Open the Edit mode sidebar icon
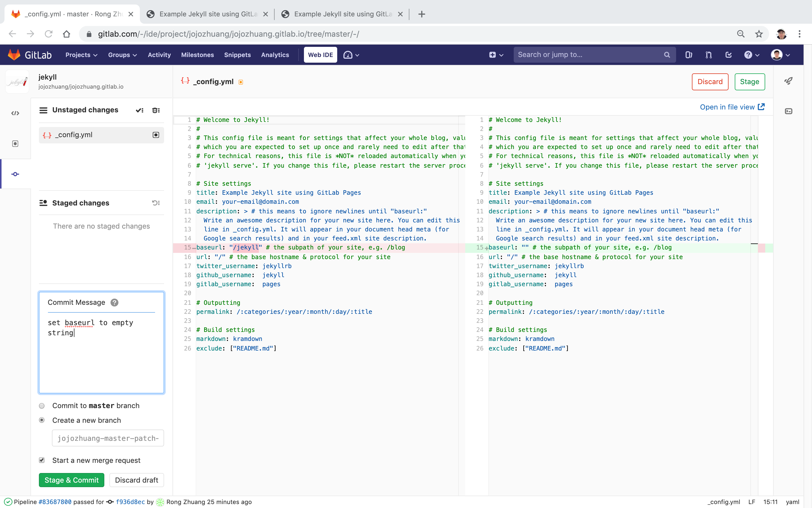 [15, 113]
